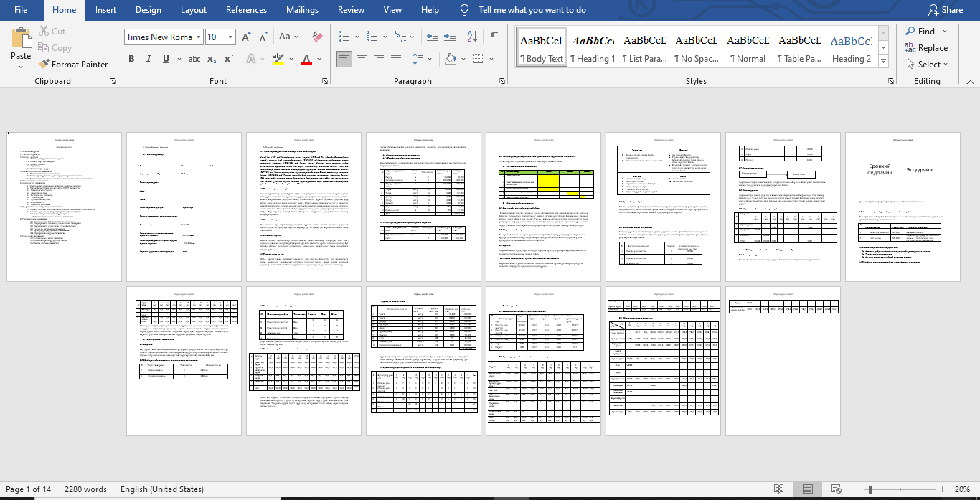Apply the No Spacing style
This screenshot has height=500, width=980.
(x=697, y=47)
